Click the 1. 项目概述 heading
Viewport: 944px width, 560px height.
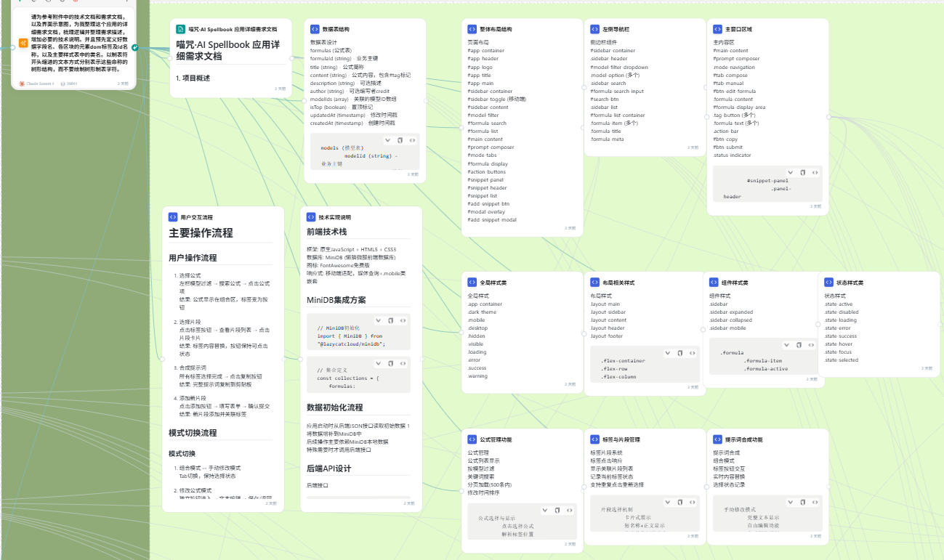point(193,78)
